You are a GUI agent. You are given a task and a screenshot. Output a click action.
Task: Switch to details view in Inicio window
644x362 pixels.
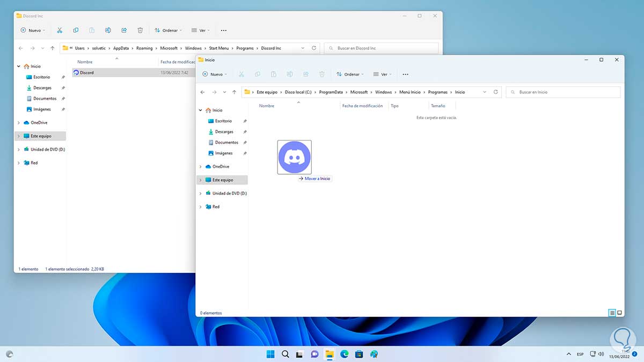pos(612,313)
